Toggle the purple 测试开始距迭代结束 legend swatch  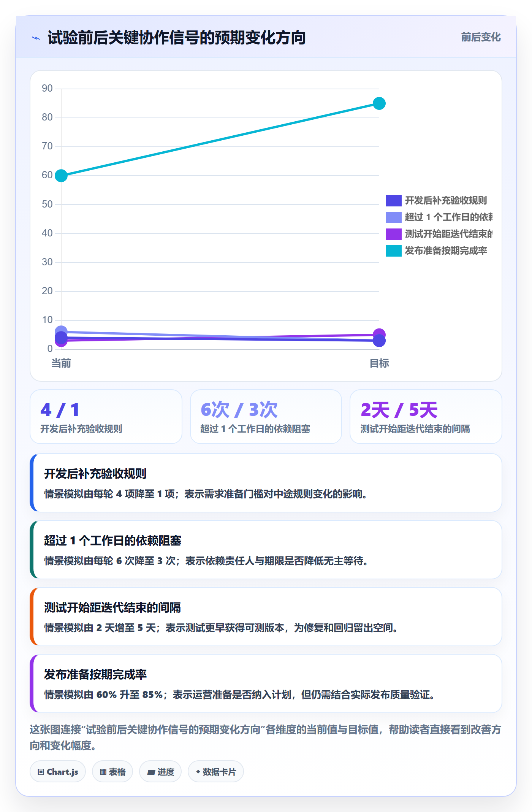pos(393,234)
